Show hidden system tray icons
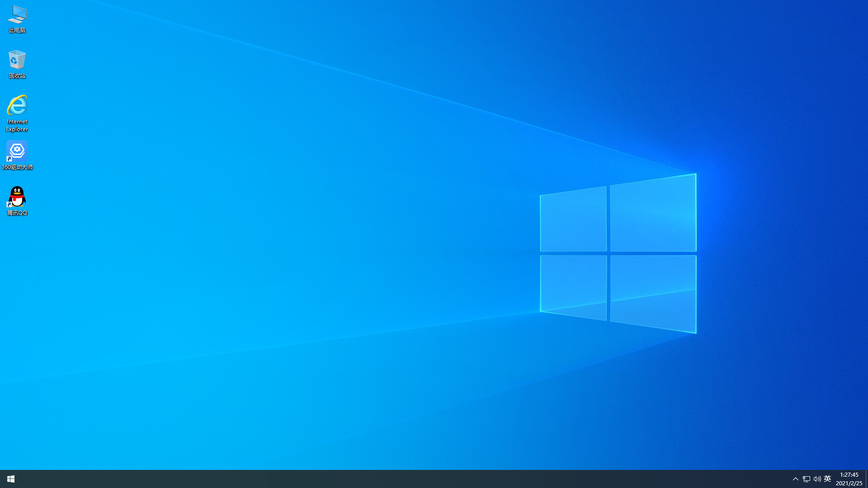This screenshot has width=868, height=488. tap(796, 479)
